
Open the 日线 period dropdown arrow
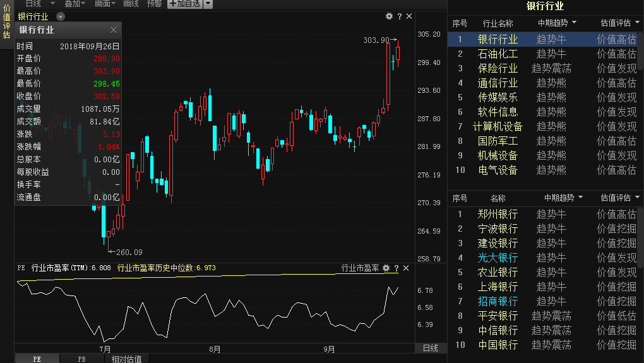pyautogui.click(x=52, y=4)
